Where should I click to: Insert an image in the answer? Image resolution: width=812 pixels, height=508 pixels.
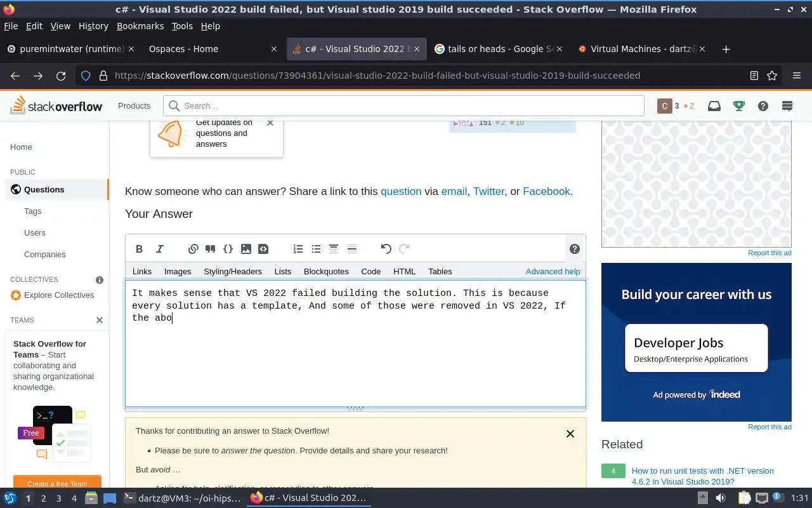246,249
